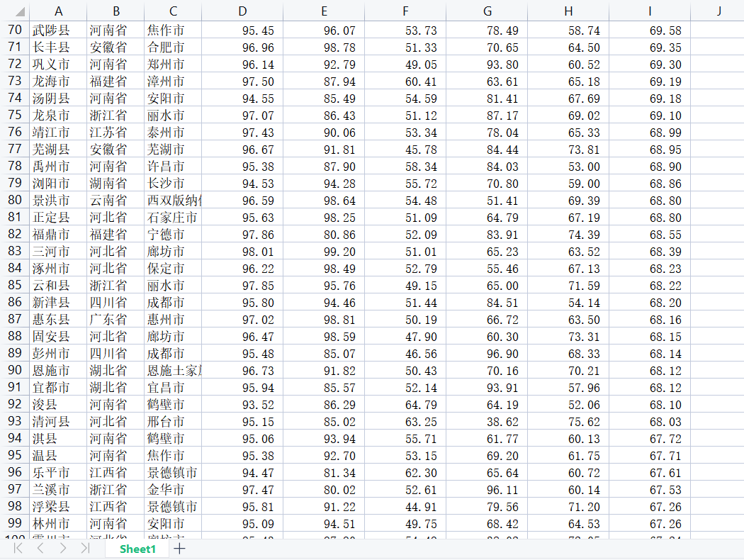Screen dimensions: 744x560
Task: Go to previous sheet arrow
Action: (40, 549)
